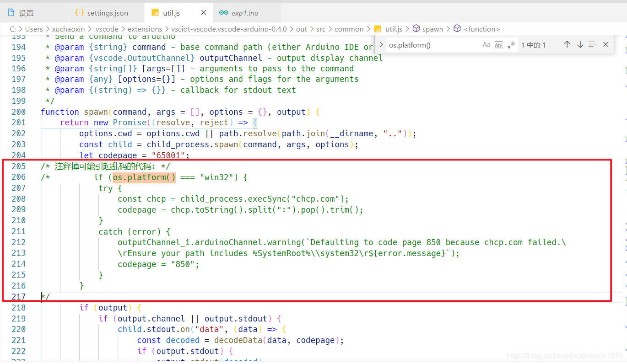Screen dimensions: 627x364
Task: Click the Find in Selection icon
Action: tap(593, 45)
